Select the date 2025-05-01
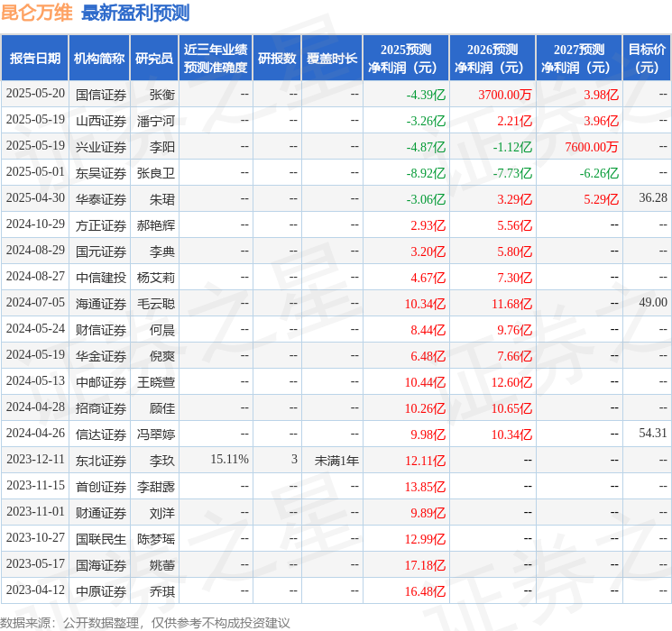This screenshot has height=631, width=672. (35, 172)
